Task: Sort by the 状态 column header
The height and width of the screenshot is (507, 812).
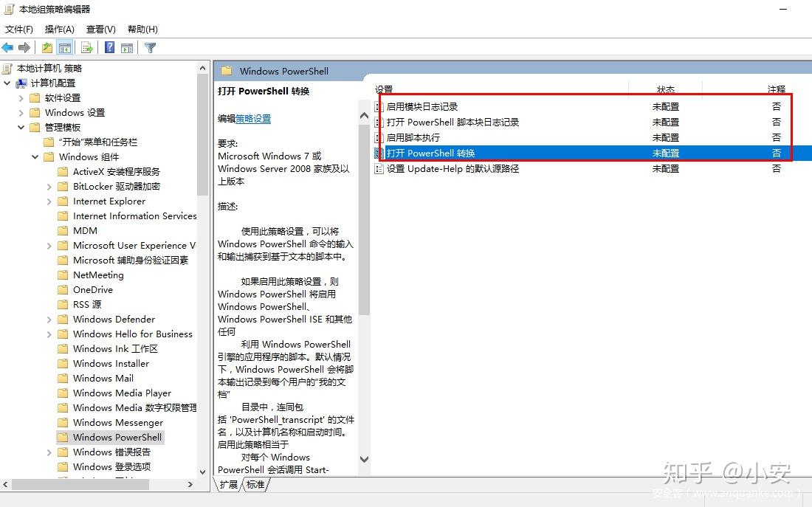Action: tap(665, 89)
